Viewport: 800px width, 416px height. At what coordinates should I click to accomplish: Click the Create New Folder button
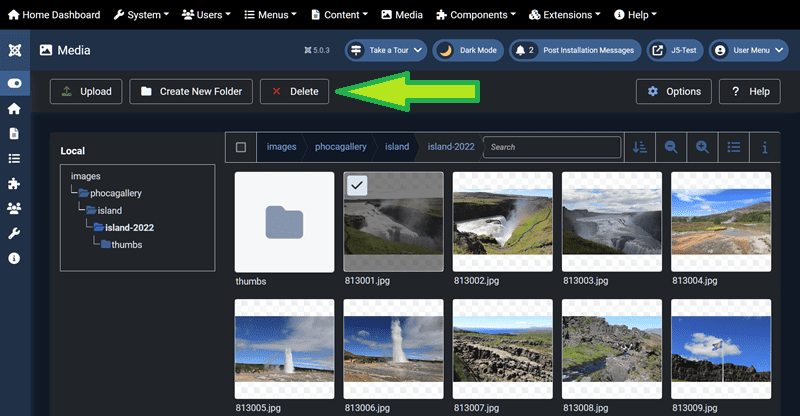[x=191, y=91]
